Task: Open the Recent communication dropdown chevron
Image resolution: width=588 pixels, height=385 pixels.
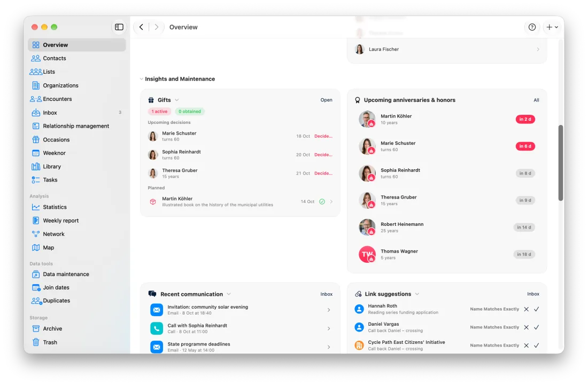Action: pyautogui.click(x=229, y=294)
